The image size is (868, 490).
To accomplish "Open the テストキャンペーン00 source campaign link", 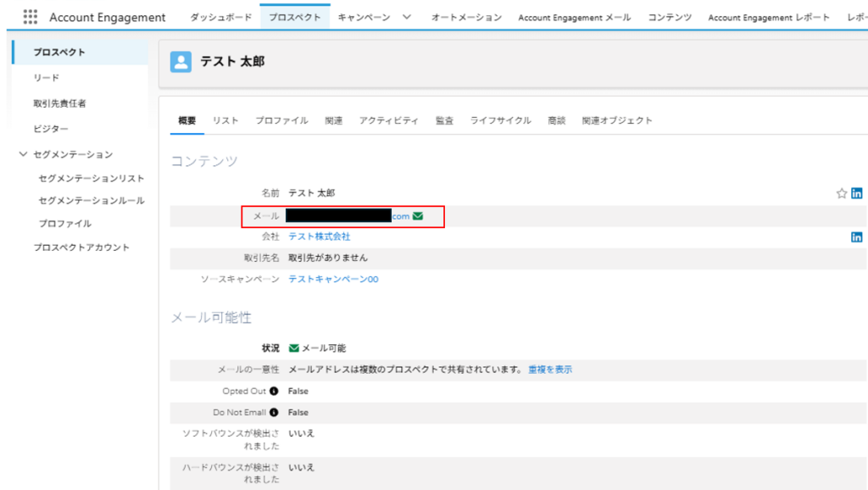I will coord(333,279).
